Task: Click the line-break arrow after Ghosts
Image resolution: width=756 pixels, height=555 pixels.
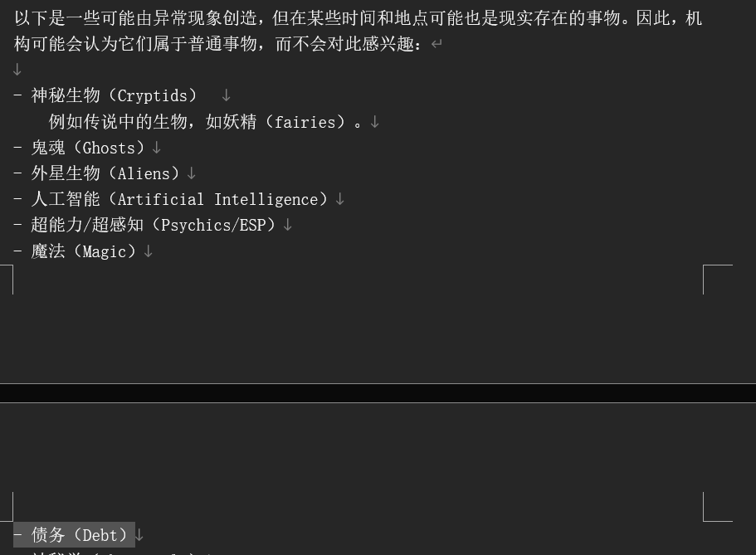Action: click(156, 148)
